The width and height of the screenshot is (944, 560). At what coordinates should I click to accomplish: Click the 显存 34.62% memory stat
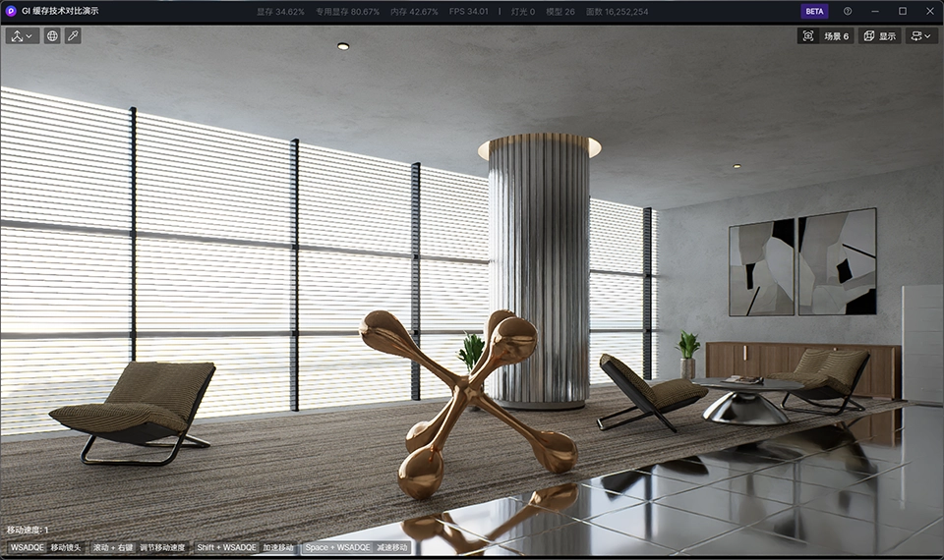[x=280, y=11]
